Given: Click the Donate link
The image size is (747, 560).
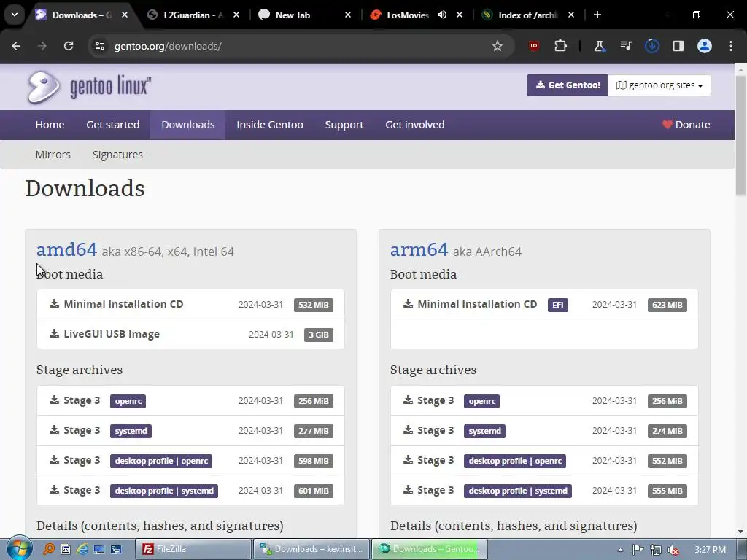Looking at the screenshot, I should [686, 125].
